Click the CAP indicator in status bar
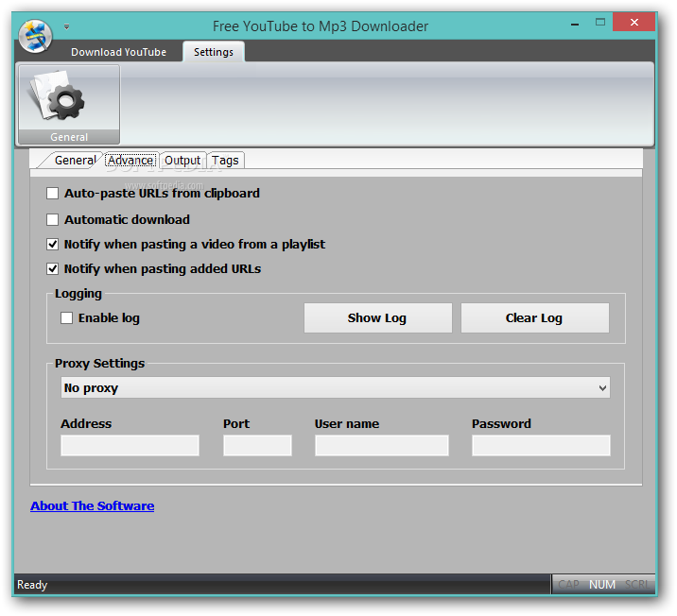The width and height of the screenshot is (677, 616). point(568,585)
